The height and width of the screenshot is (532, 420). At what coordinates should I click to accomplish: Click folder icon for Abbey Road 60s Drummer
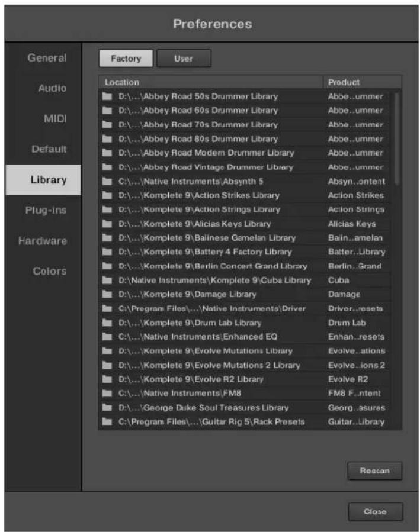(107, 110)
